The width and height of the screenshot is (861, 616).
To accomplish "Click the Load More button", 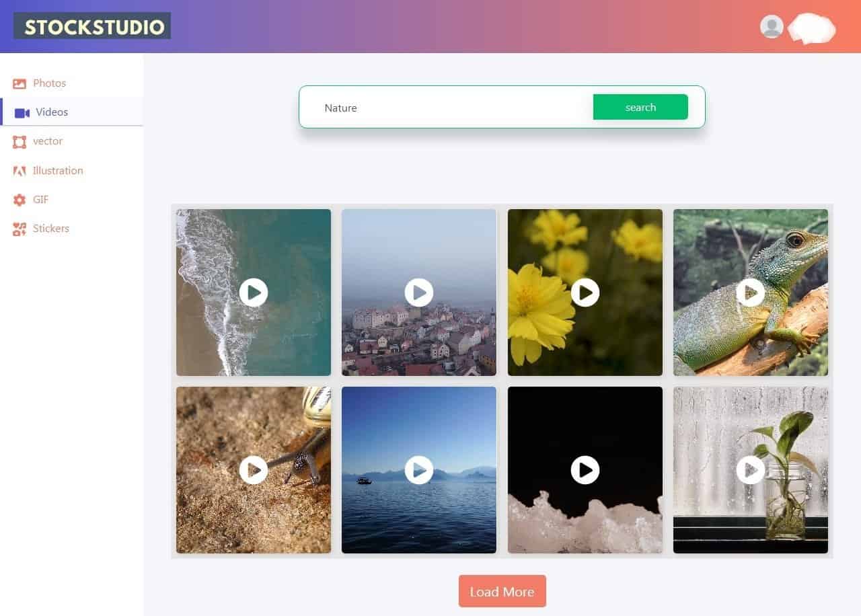I will (x=502, y=591).
